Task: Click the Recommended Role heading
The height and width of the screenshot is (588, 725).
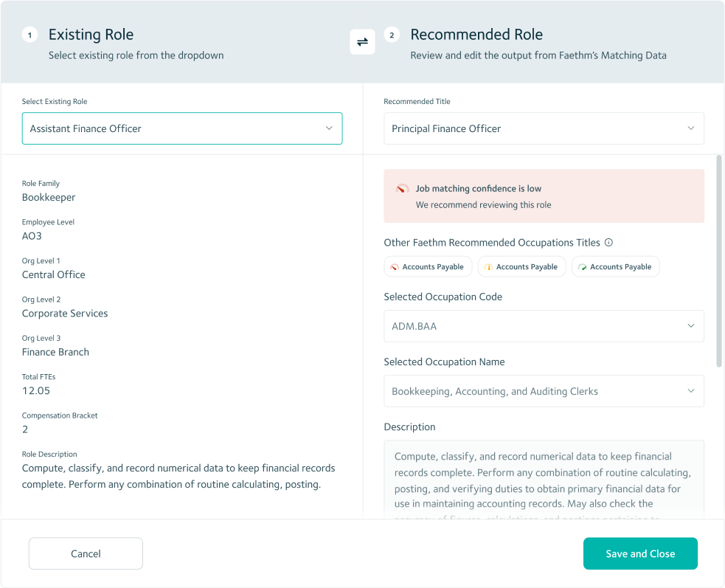Action: 476,35
